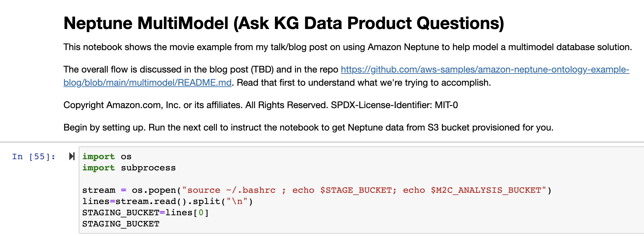Screen dimensions: 644x236
Task: Select the Copyright Amazon.com paragraph
Action: (260, 105)
